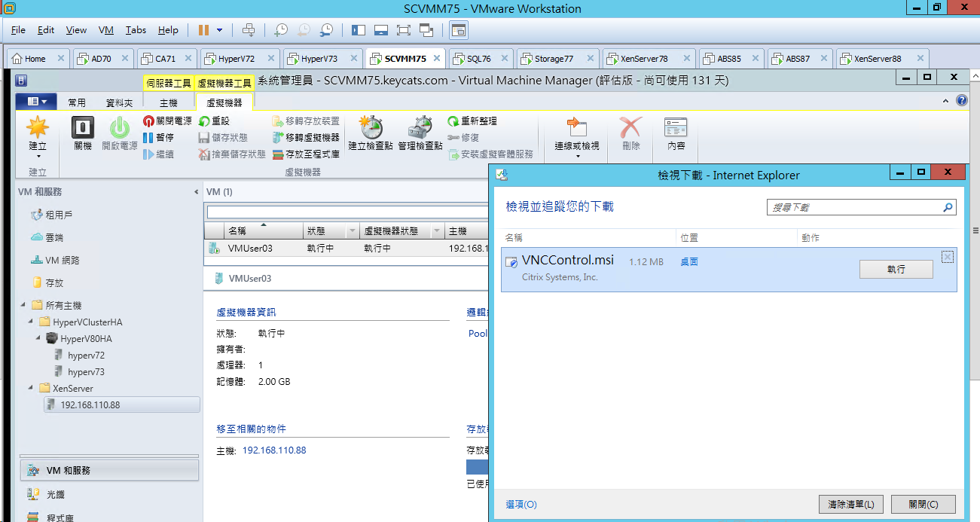
Task: Click 管理檢查點 manage checkpoints icon
Action: pyautogui.click(x=420, y=127)
